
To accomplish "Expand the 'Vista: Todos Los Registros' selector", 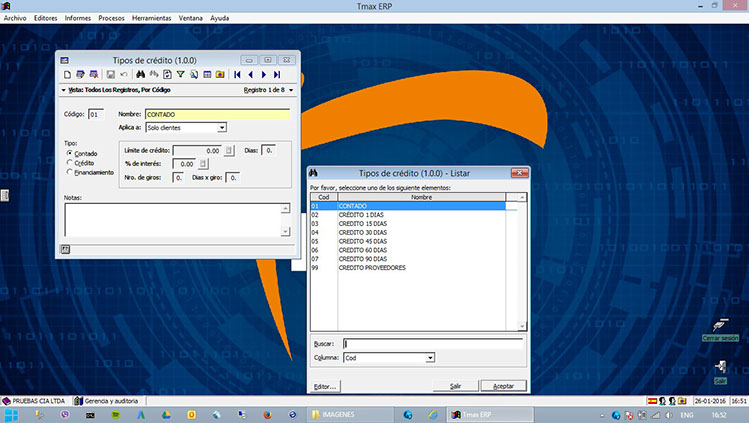I will 64,90.
